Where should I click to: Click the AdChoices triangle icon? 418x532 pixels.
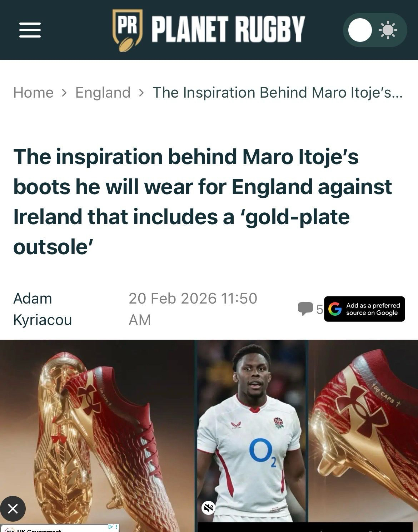pos(111,527)
